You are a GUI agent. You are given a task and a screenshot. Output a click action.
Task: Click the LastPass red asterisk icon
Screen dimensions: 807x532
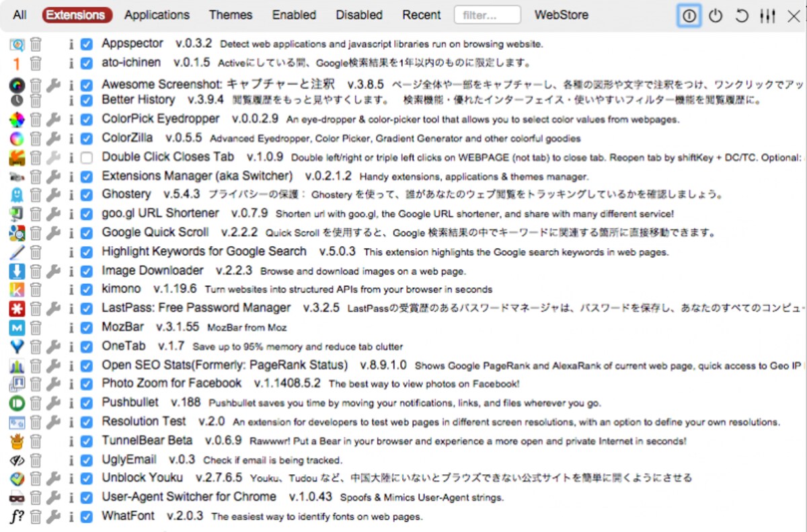pos(17,309)
